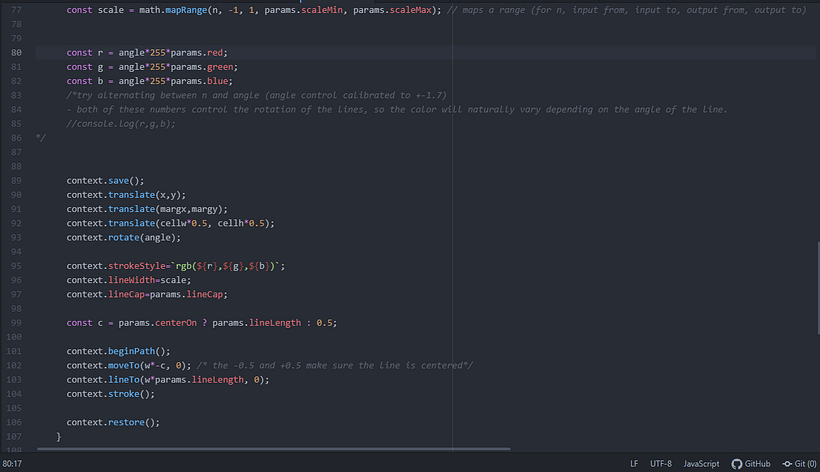
Task: Open the UTF-8 encoding selector
Action: (661, 464)
